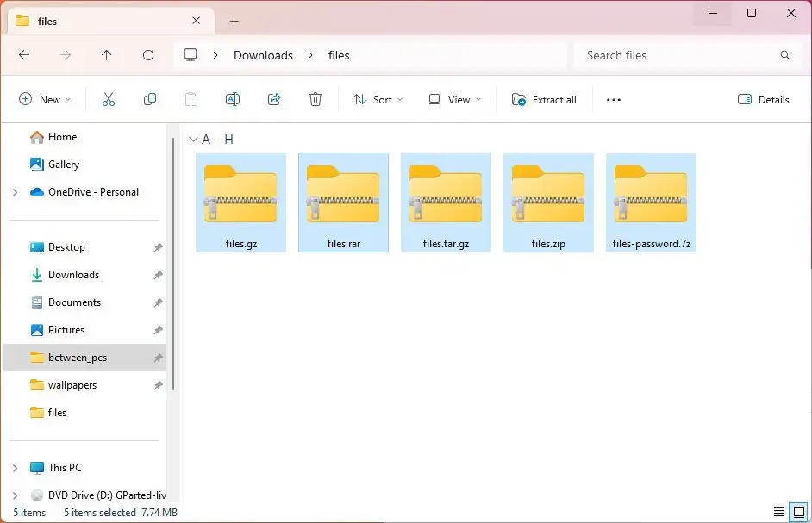The width and height of the screenshot is (812, 523).
Task: Open a new File Explorer tab
Action: pos(234,20)
